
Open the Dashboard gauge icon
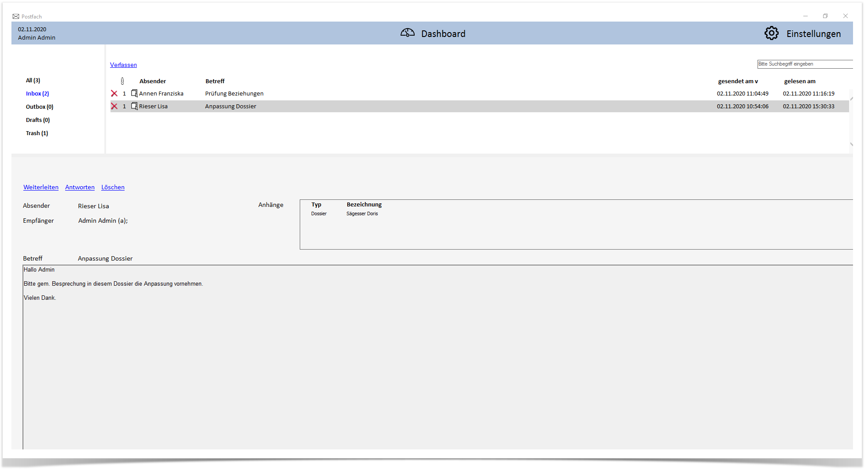(407, 33)
